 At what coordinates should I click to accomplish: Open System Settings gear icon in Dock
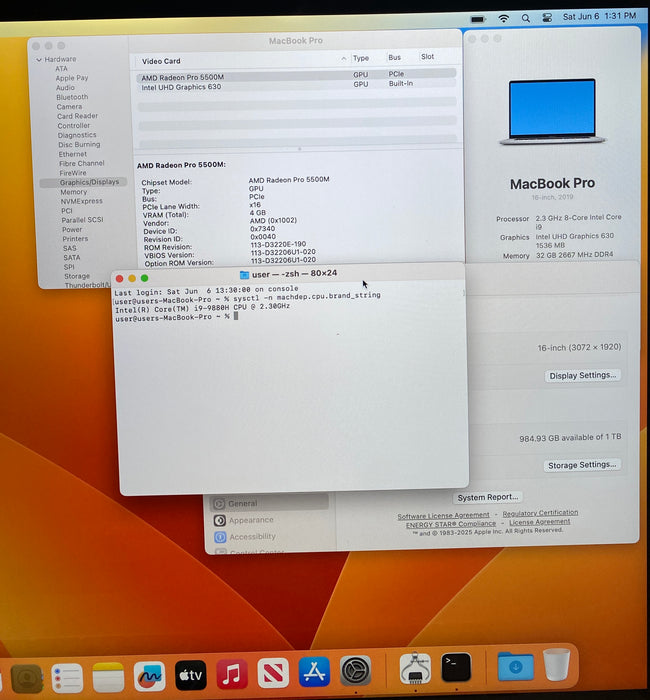pos(355,670)
